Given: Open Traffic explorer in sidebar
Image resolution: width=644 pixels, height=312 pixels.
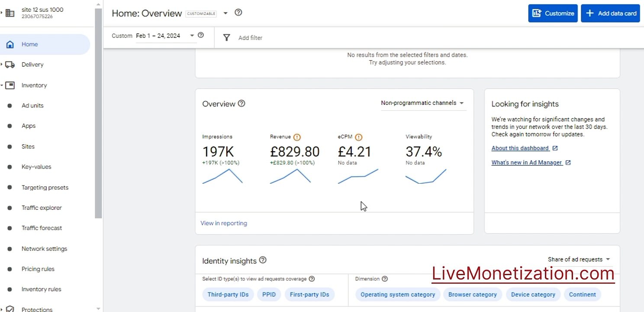Looking at the screenshot, I should tap(42, 208).
